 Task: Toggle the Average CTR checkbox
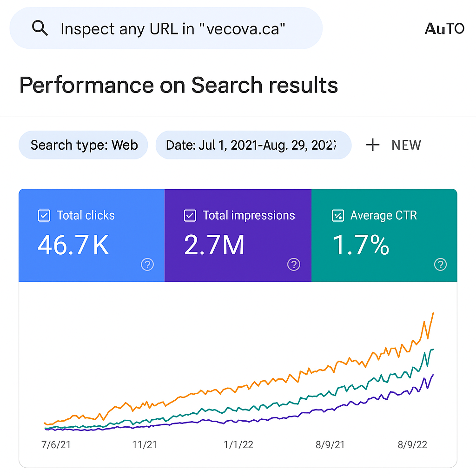(x=337, y=216)
